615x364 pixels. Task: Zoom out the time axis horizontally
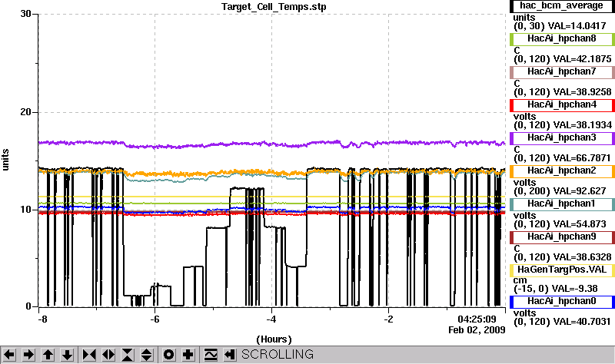(108, 355)
